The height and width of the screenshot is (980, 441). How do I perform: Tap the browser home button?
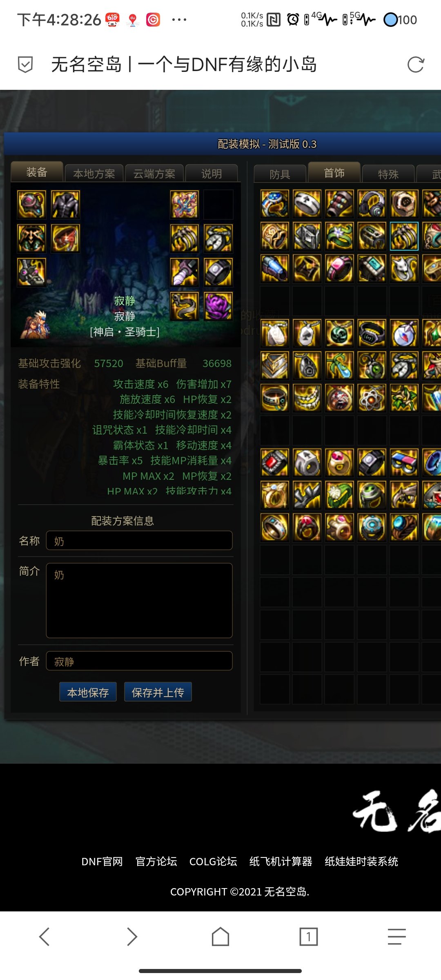point(220,936)
